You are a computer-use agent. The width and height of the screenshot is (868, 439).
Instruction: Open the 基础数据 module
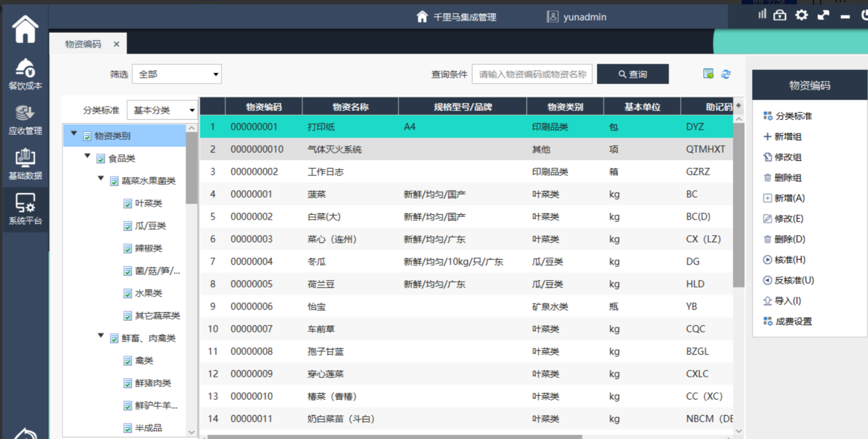click(25, 164)
